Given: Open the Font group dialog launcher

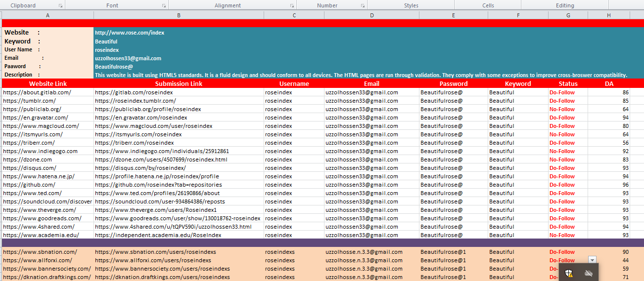Looking at the screenshot, I should click(164, 5).
